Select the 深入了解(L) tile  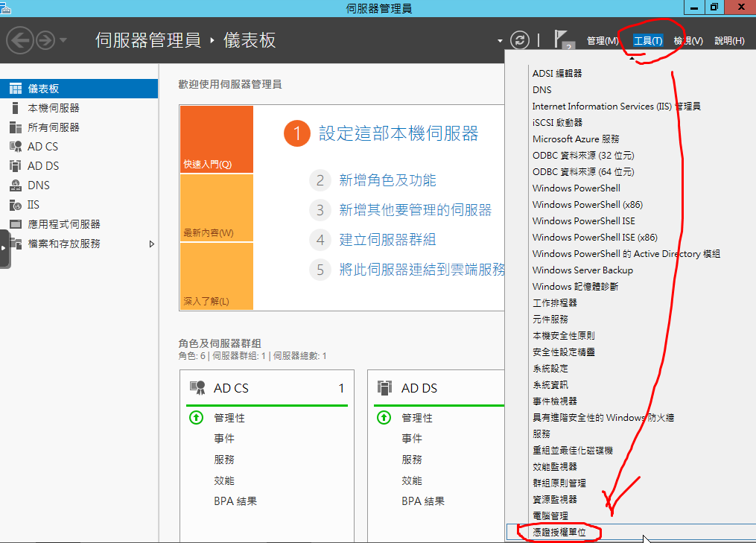pos(217,276)
